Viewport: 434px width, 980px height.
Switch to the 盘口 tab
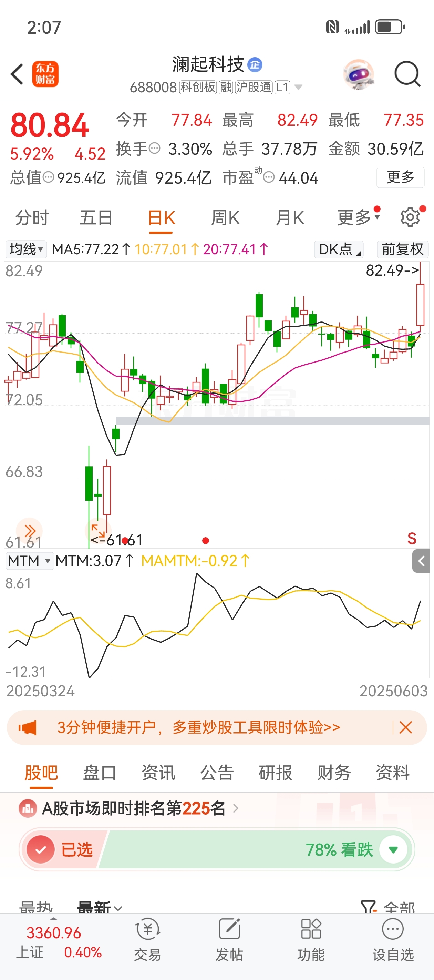pos(100,773)
